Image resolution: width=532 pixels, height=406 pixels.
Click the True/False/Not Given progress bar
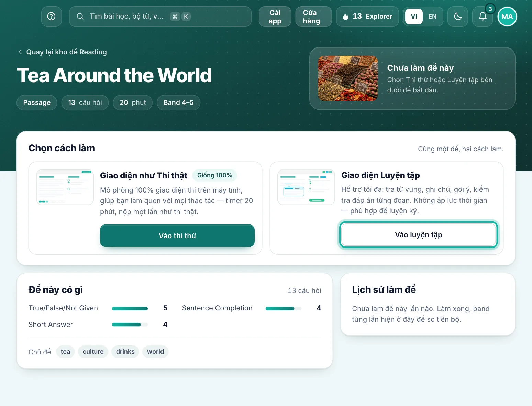[130, 309]
